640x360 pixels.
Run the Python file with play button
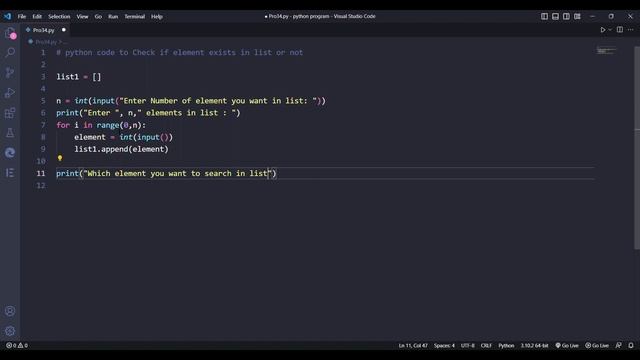pos(602,30)
